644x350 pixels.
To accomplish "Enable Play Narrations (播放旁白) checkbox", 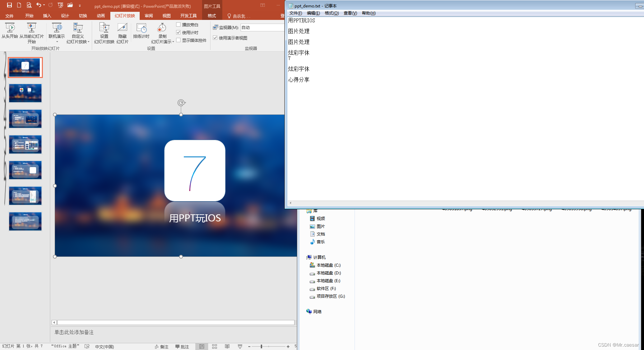I will 178,25.
